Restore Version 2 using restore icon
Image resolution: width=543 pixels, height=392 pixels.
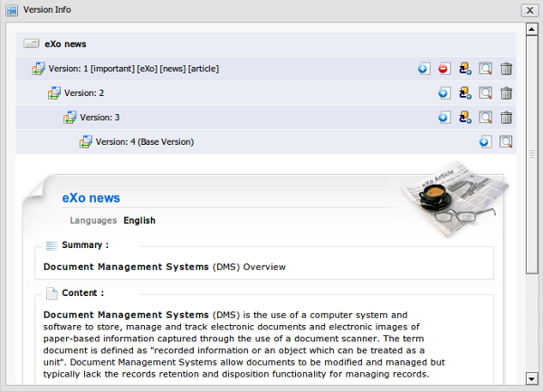point(464,92)
